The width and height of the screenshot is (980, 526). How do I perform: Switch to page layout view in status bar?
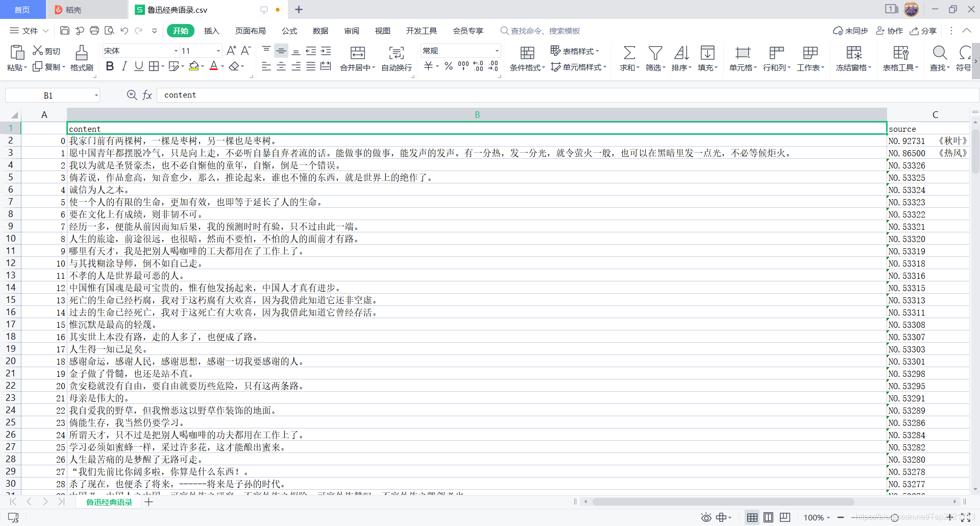point(768,517)
